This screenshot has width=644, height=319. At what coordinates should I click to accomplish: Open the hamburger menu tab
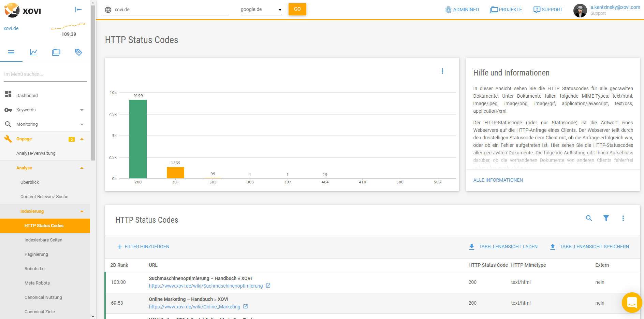11,52
